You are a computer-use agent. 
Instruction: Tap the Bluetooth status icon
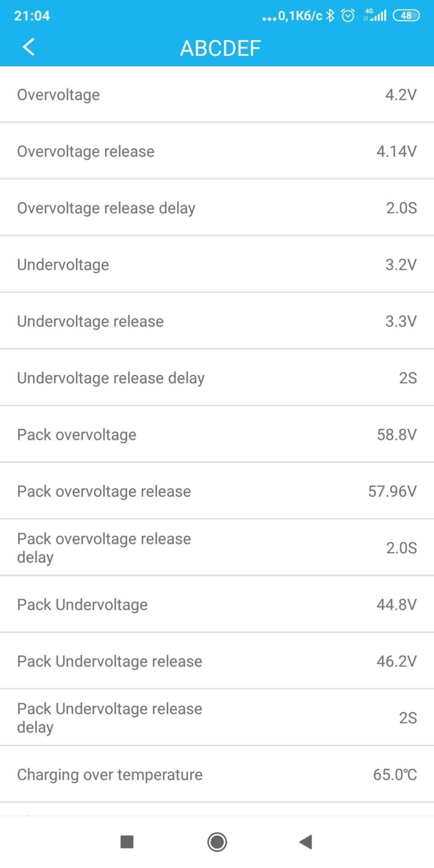(x=330, y=16)
